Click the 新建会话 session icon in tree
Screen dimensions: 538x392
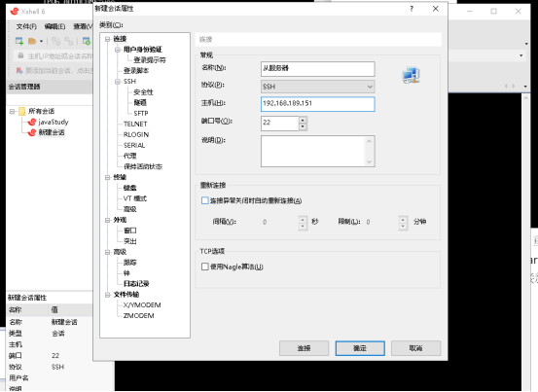[x=32, y=132]
